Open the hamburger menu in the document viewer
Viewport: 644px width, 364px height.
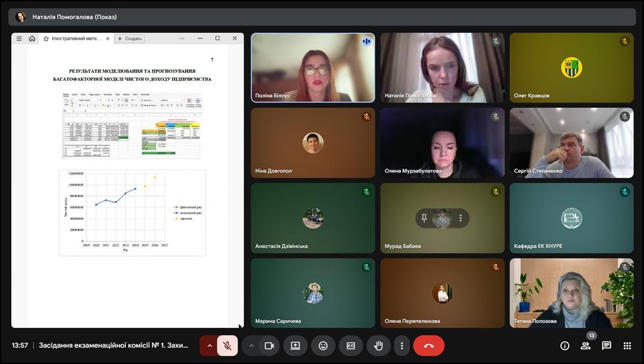tap(19, 39)
